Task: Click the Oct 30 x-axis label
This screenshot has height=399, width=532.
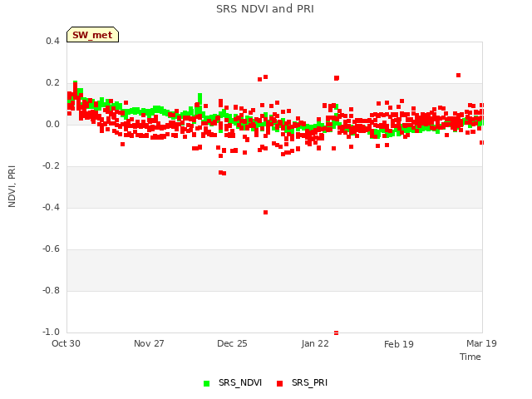Action: tap(66, 343)
